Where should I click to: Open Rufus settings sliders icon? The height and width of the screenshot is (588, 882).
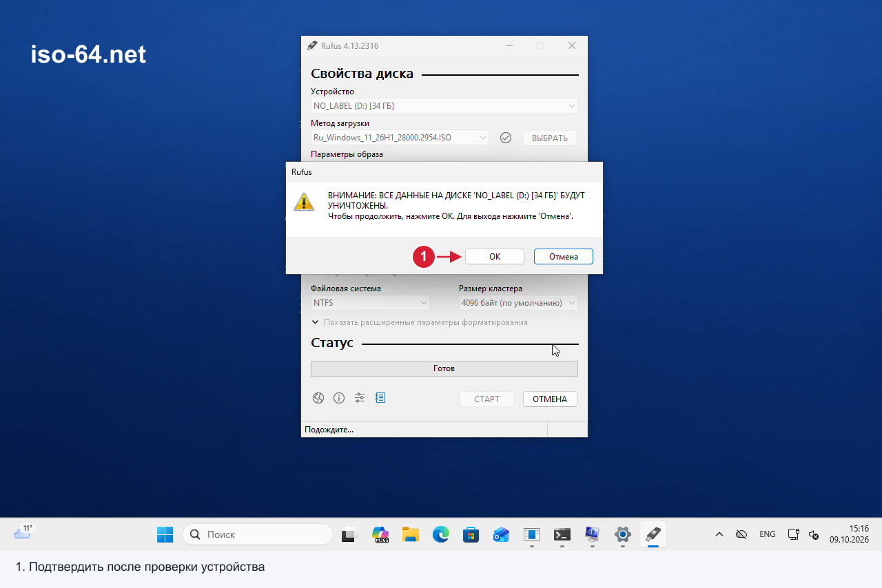pyautogui.click(x=360, y=398)
